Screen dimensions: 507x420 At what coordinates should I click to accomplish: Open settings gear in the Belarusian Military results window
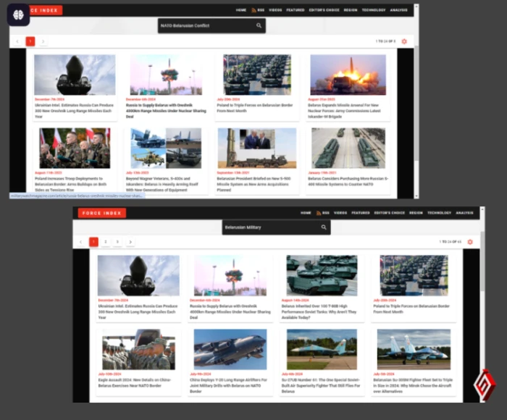[x=470, y=241]
